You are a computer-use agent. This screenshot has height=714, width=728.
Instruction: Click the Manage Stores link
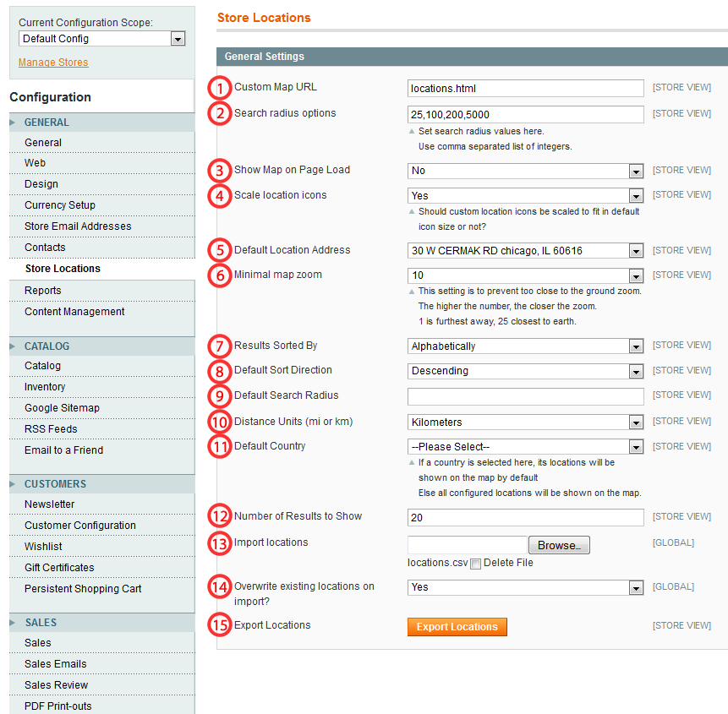[53, 63]
